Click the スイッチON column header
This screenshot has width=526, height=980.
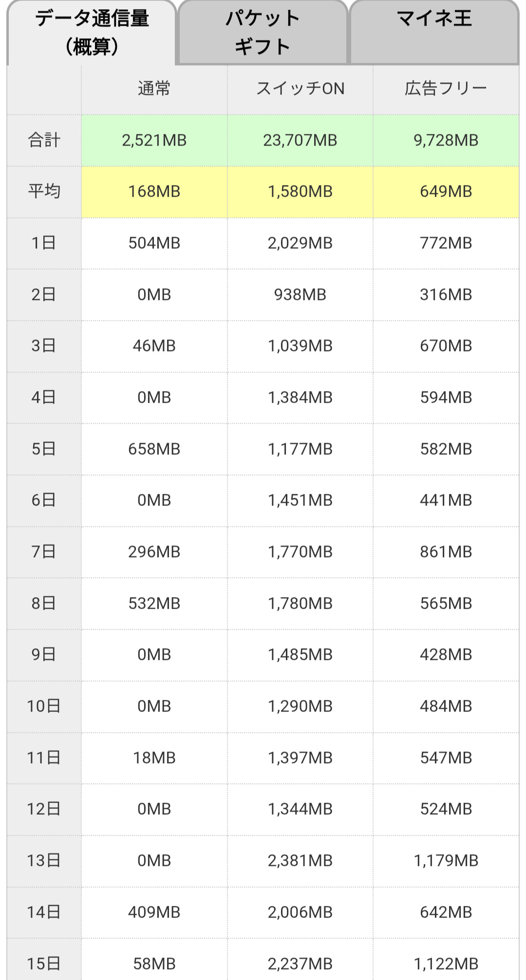pos(300,89)
